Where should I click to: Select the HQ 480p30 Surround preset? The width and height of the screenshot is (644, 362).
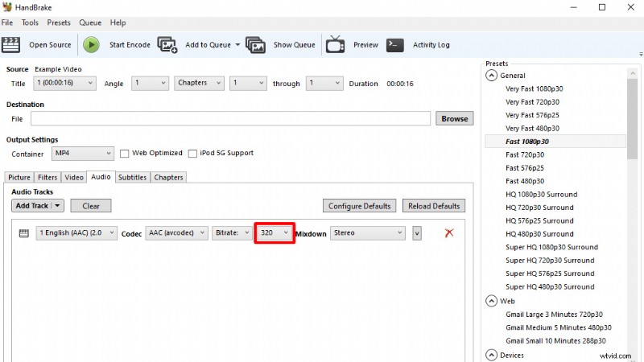(539, 234)
